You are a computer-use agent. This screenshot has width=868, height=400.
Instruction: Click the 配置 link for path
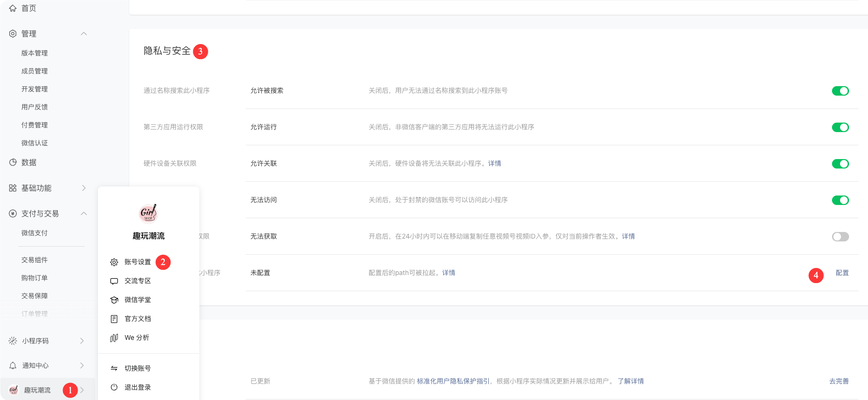[842, 273]
